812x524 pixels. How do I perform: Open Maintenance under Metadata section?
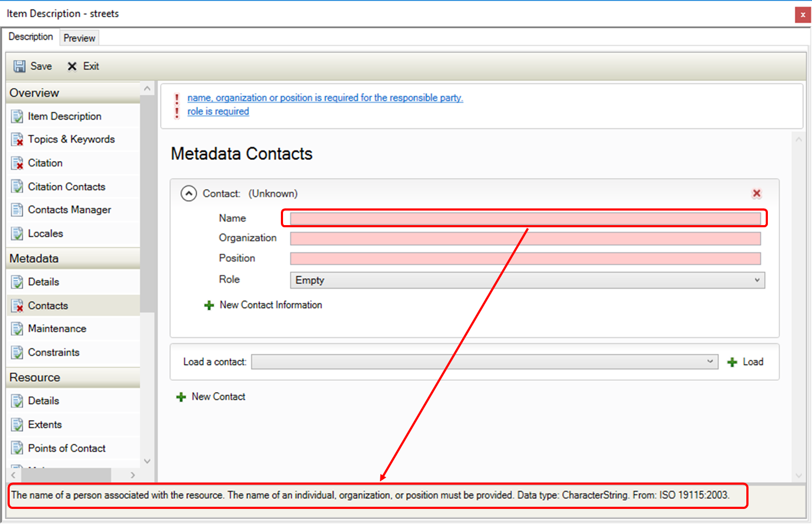coord(57,329)
